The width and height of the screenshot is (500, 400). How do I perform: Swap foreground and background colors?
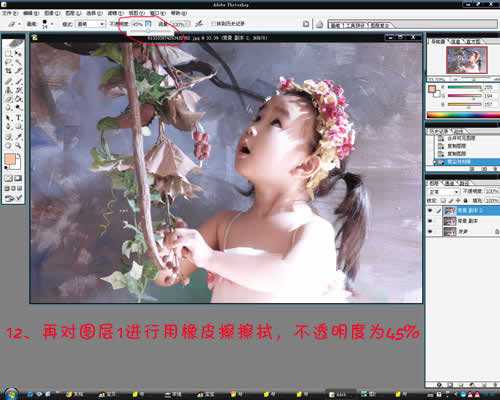(x=19, y=155)
